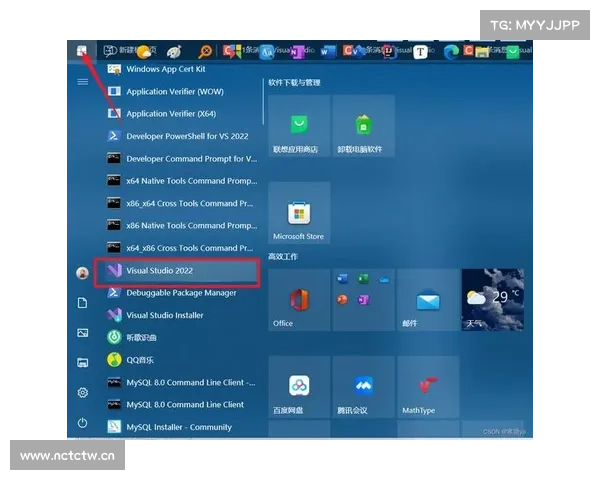This screenshot has width=600, height=480.
Task: Open Developer Command Prompt for VS
Action: click(180, 158)
